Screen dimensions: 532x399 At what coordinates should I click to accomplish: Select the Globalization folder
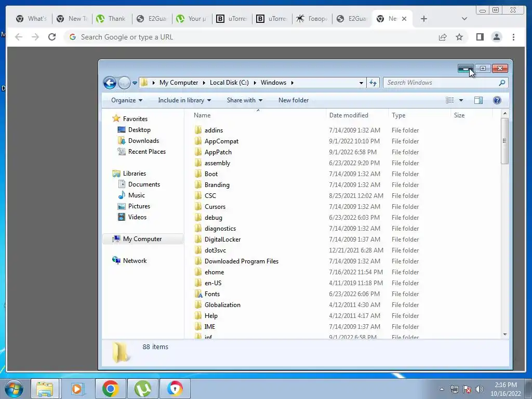click(x=222, y=304)
